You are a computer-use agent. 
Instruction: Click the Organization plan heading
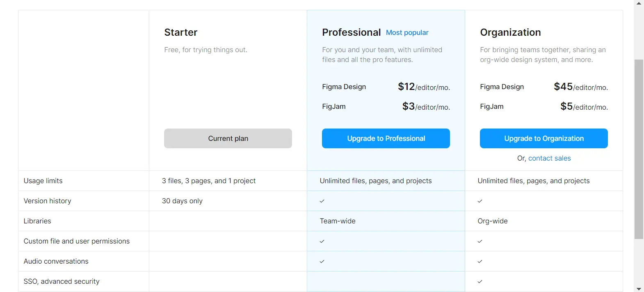pyautogui.click(x=510, y=32)
